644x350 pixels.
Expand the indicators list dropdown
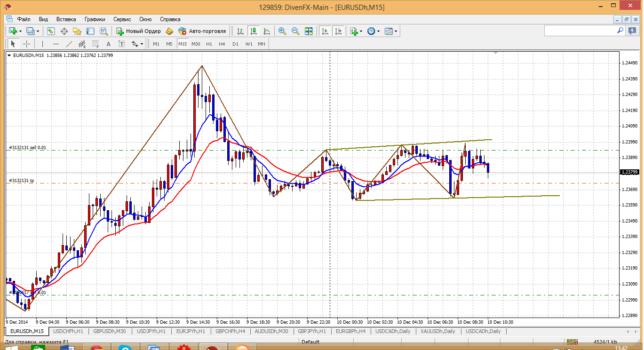tap(360, 31)
